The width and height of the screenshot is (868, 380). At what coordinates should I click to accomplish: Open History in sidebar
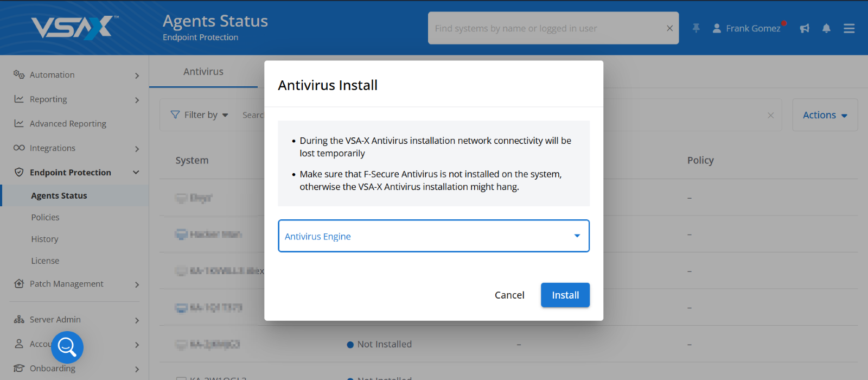pyautogui.click(x=44, y=239)
